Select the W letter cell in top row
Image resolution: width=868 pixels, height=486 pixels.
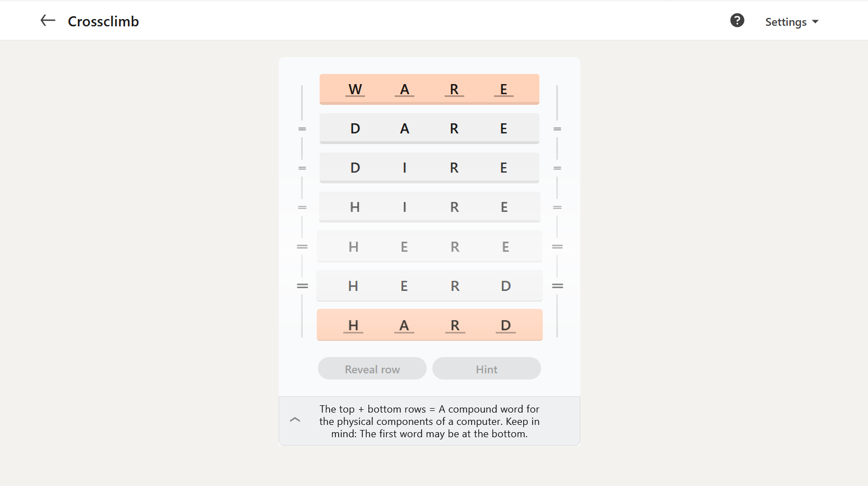tap(355, 89)
